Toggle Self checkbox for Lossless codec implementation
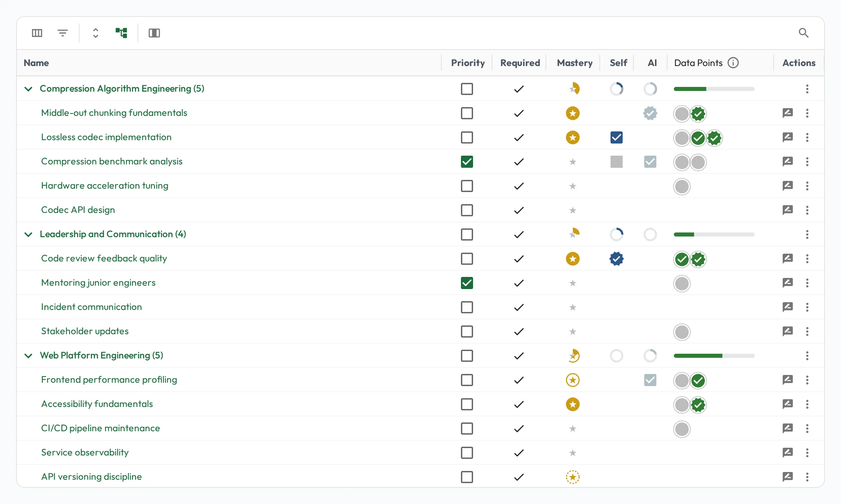 616,137
